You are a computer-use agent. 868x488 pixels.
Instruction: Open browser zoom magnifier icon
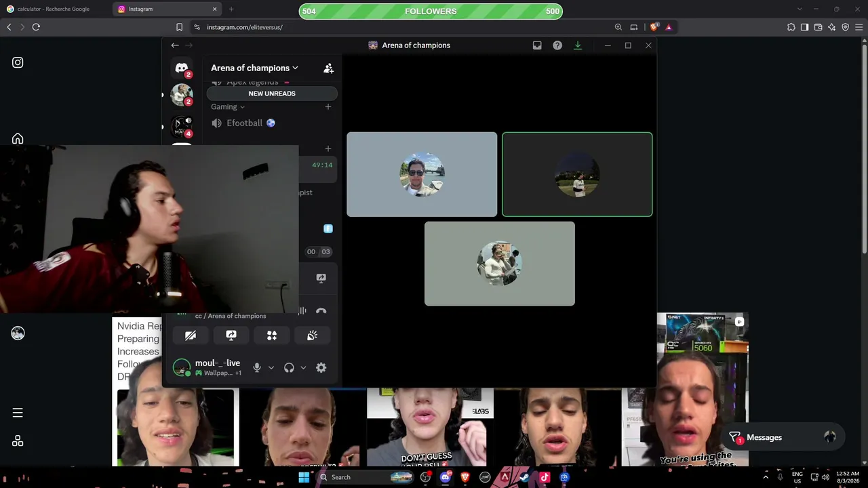(618, 27)
